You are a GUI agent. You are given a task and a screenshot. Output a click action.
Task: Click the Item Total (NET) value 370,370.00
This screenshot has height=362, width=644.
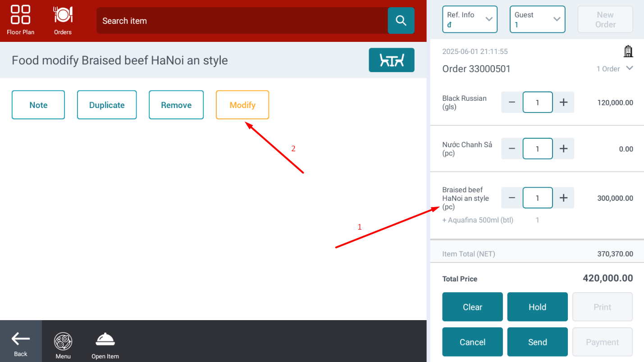615,254
